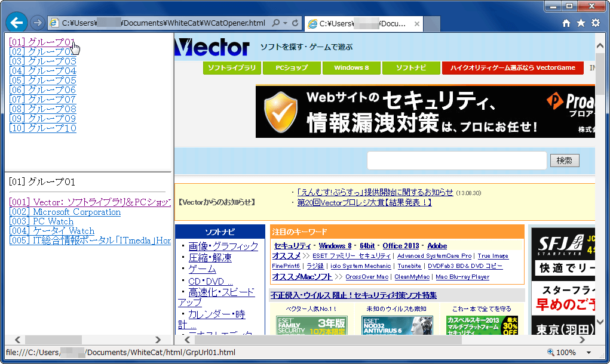Screen dimensions: 610x364
Task: Click left frame scroll-left arrow
Action: coord(18,340)
